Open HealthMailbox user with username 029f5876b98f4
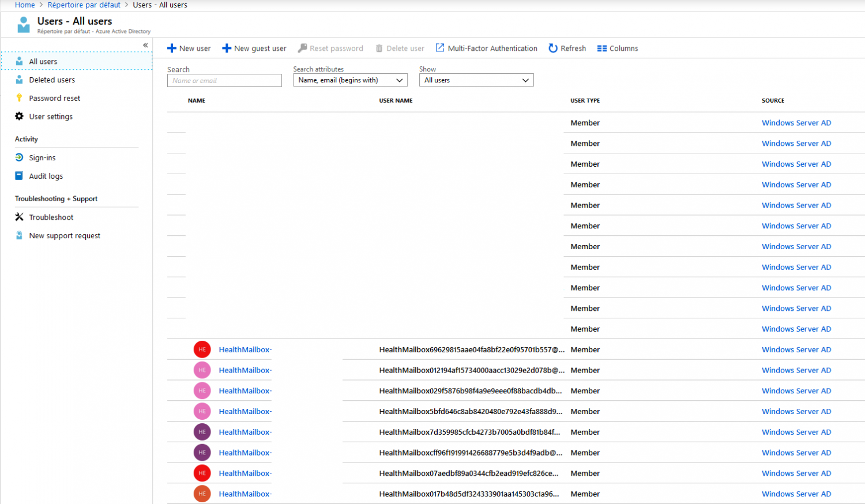 [245, 391]
